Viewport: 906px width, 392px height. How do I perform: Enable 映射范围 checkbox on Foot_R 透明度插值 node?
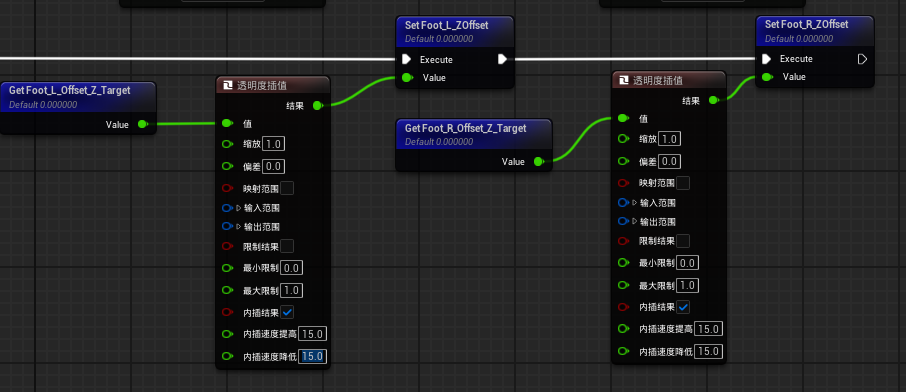point(683,183)
